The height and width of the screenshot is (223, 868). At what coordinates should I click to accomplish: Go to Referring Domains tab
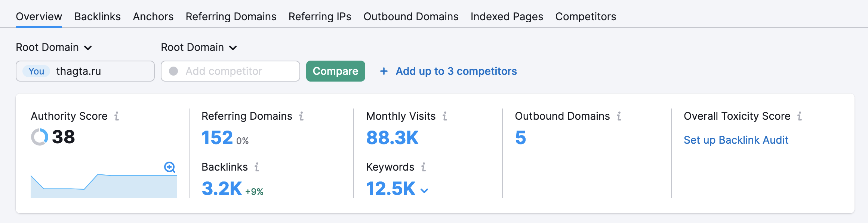tap(231, 16)
